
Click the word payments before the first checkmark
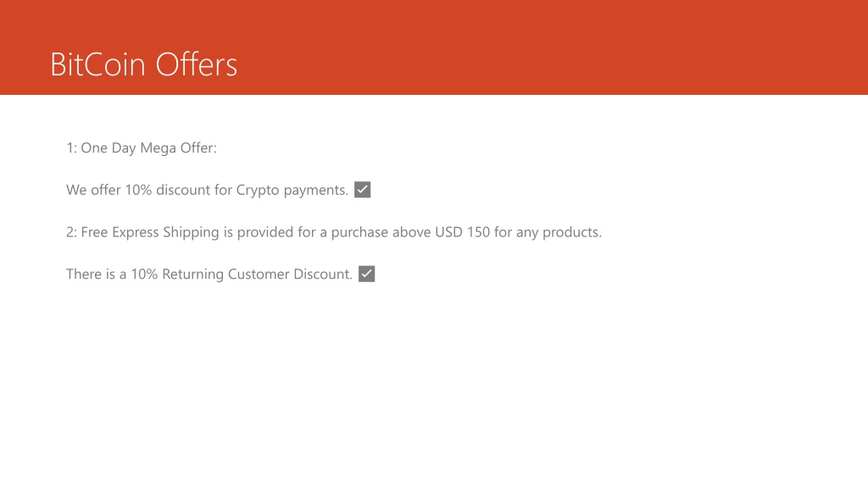pos(315,191)
